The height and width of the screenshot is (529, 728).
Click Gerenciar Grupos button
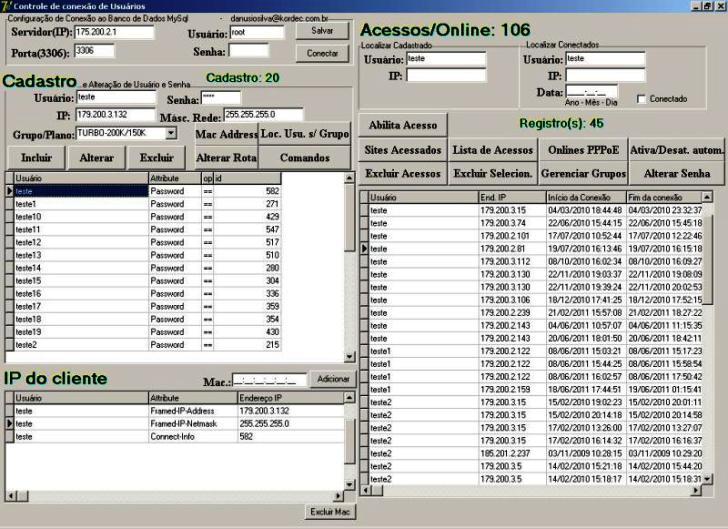pyautogui.click(x=583, y=174)
